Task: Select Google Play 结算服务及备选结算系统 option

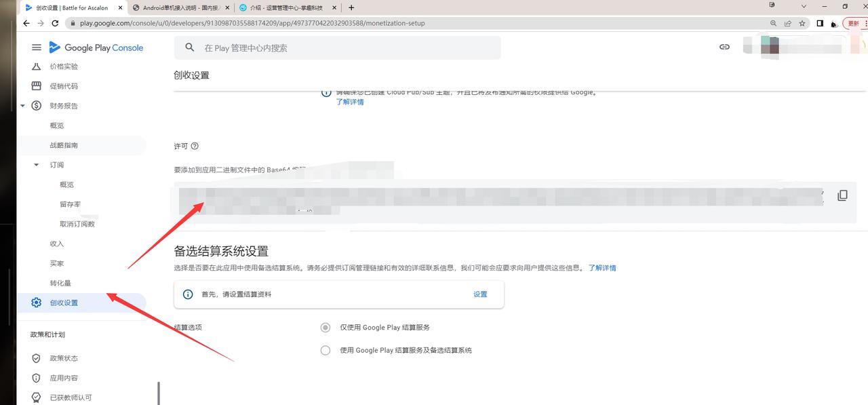Action: (x=325, y=350)
